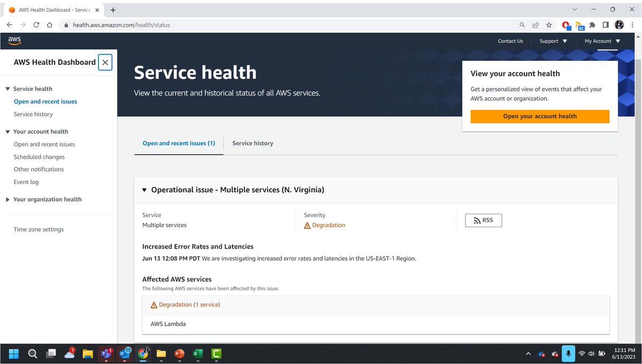Toggle the Chrome side panel
This screenshot has height=364, width=642.
pos(606,25)
